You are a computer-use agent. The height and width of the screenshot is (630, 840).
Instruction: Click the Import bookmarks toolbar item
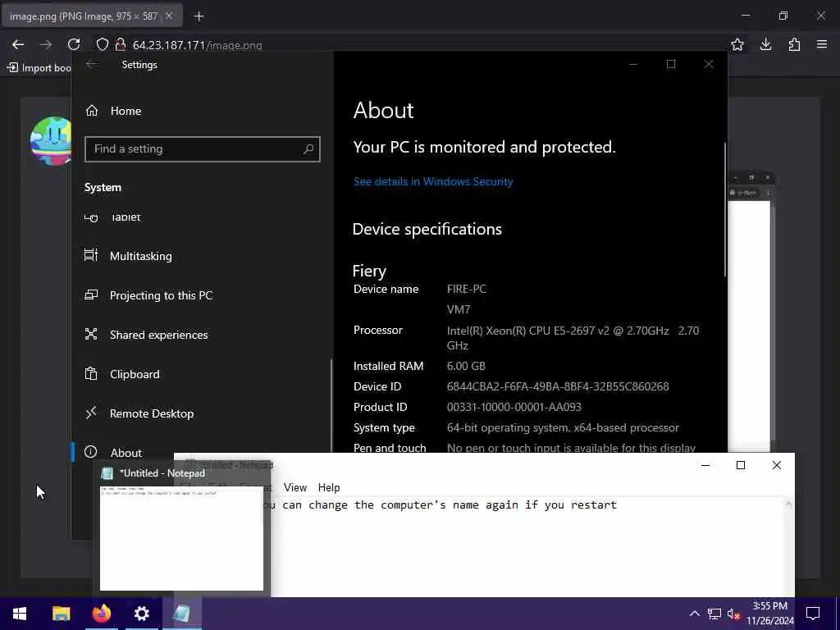[39, 68]
